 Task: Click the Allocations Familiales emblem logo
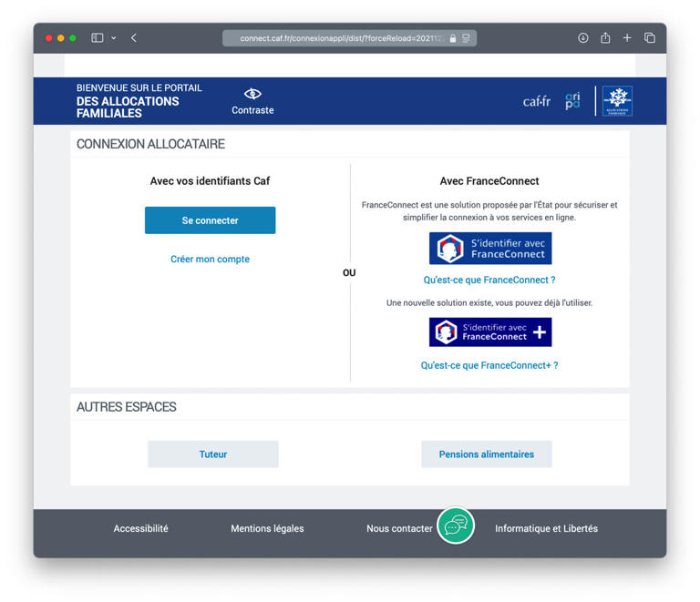click(617, 101)
